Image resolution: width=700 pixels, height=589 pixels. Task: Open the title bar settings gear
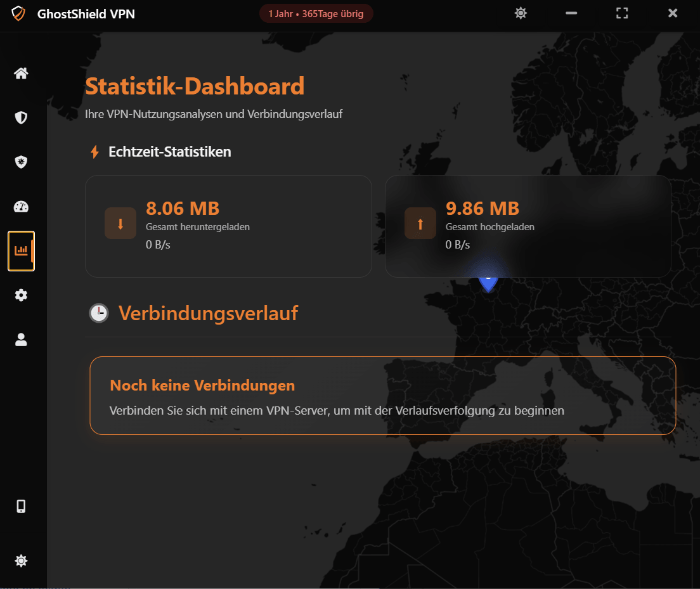tap(521, 13)
